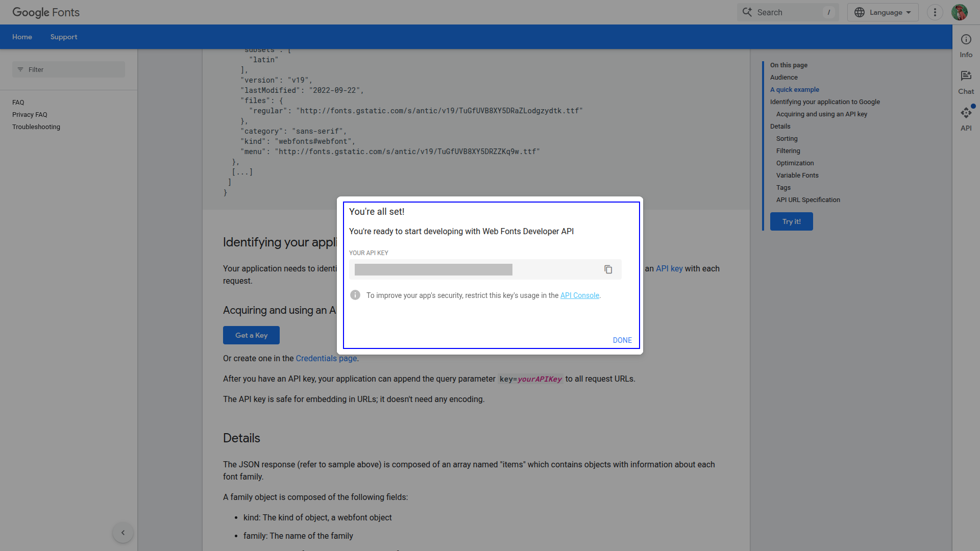Click the Search input box
Image resolution: width=980 pixels, height=551 pixels.
pos(788,12)
